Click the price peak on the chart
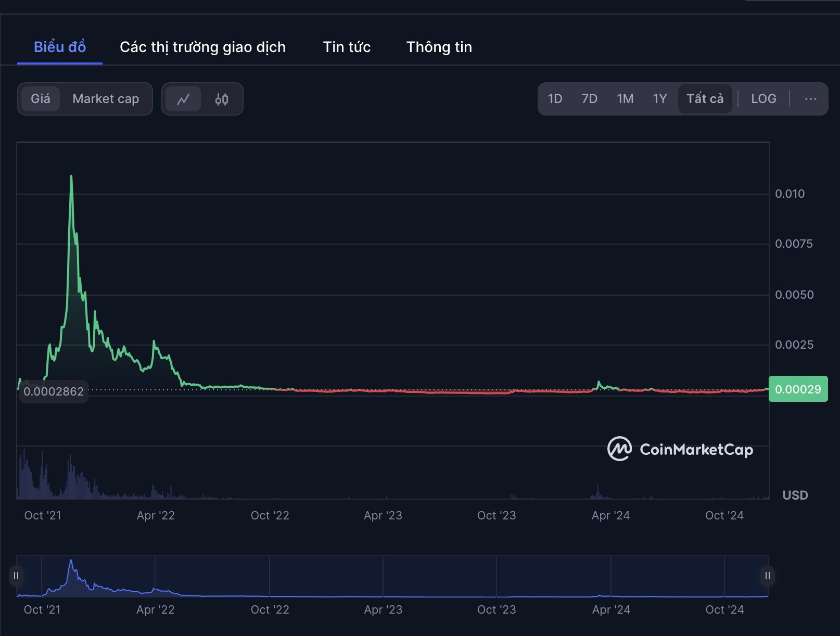Image resolution: width=840 pixels, height=636 pixels. (71, 177)
